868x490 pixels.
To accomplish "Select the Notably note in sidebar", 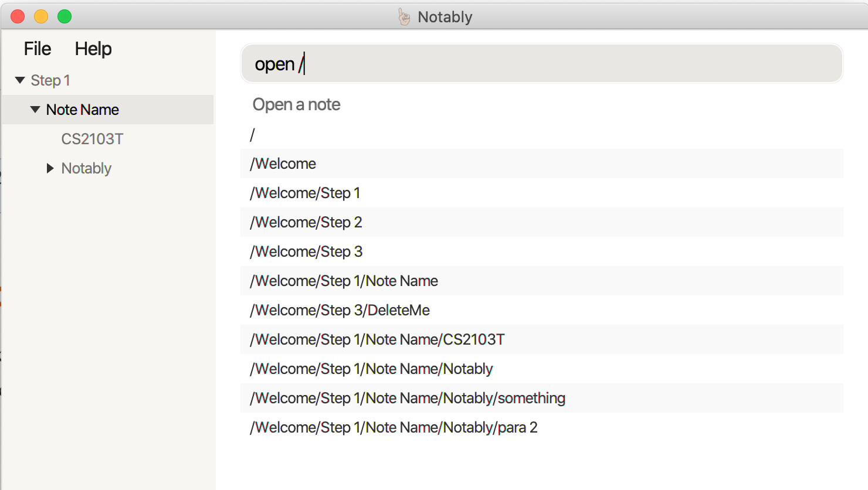I will point(86,168).
